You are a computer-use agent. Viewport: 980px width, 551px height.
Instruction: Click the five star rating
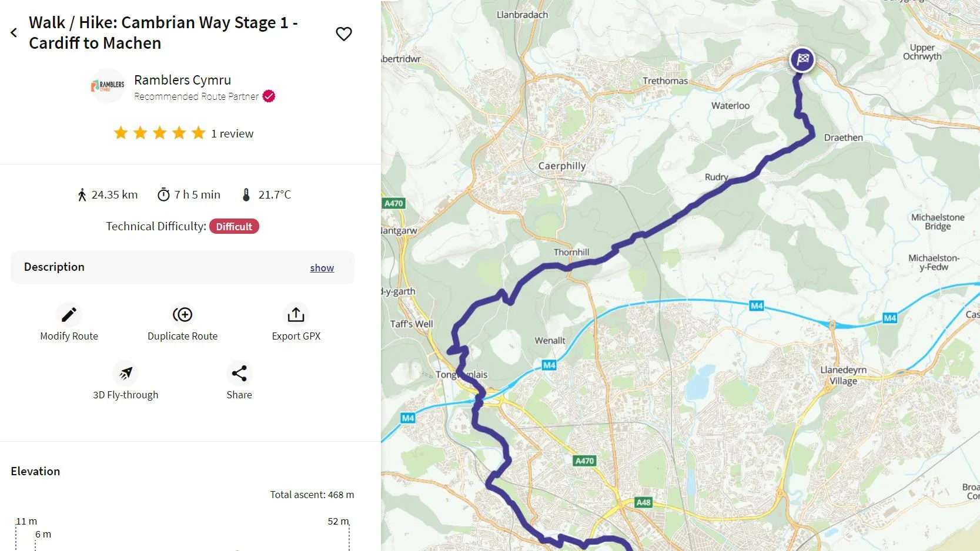[x=159, y=133]
